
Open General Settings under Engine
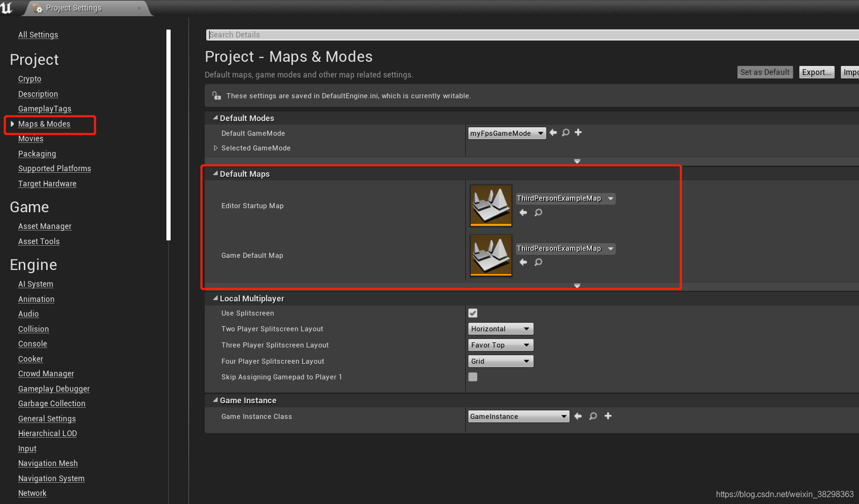click(x=47, y=419)
